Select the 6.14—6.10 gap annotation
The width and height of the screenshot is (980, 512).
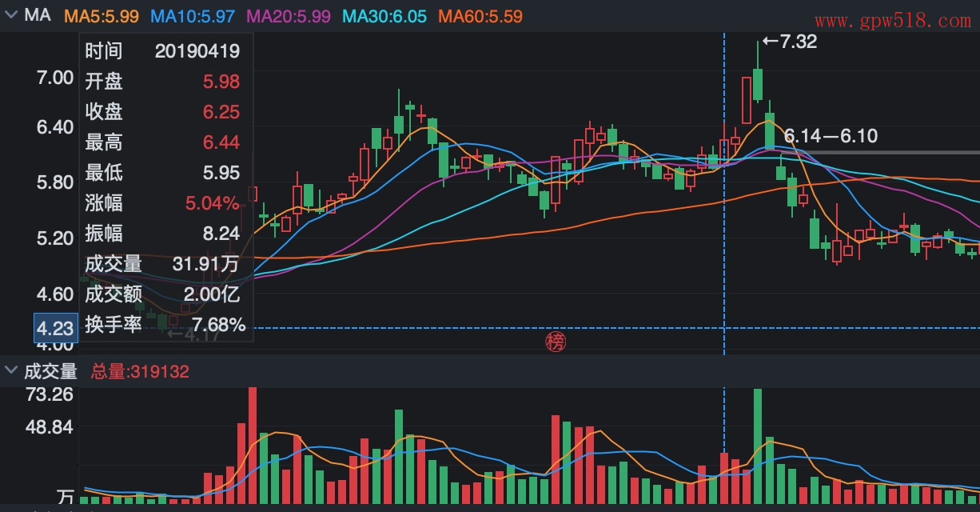point(831,137)
